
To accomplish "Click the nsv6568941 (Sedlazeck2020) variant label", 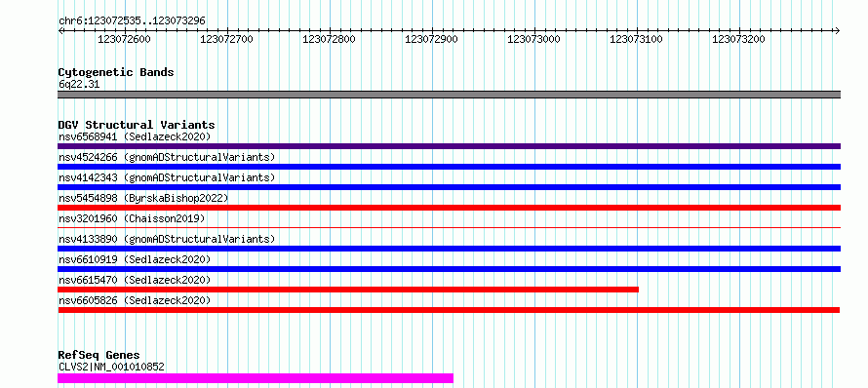I will tap(135, 136).
